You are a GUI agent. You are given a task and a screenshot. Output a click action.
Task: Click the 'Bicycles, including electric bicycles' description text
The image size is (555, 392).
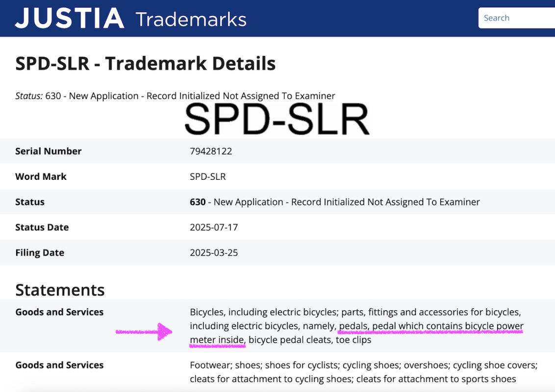coord(356,326)
